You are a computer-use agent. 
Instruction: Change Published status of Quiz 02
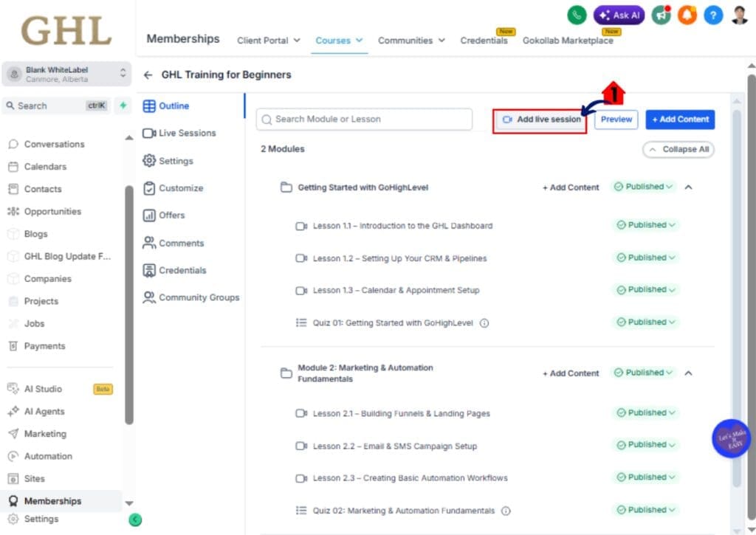click(646, 510)
